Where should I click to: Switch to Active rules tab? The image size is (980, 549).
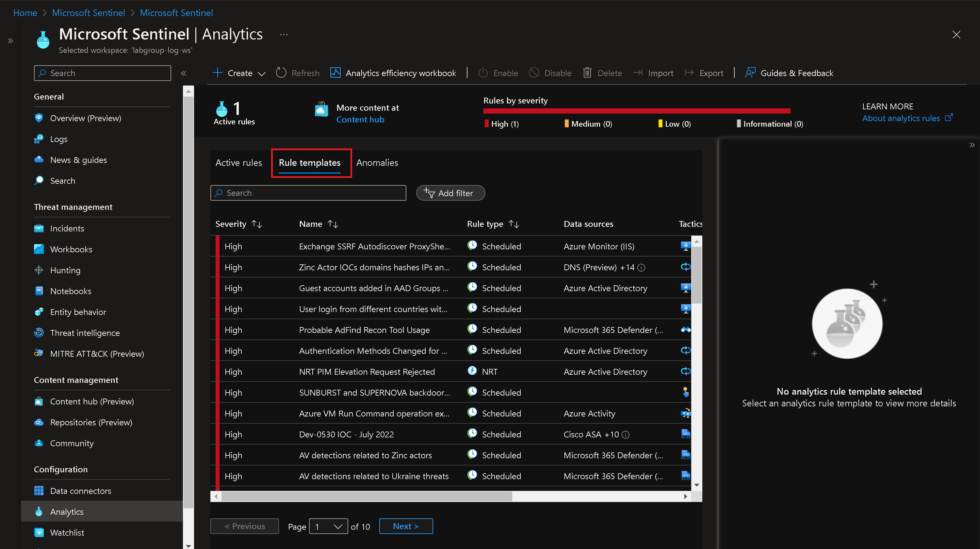click(x=238, y=163)
